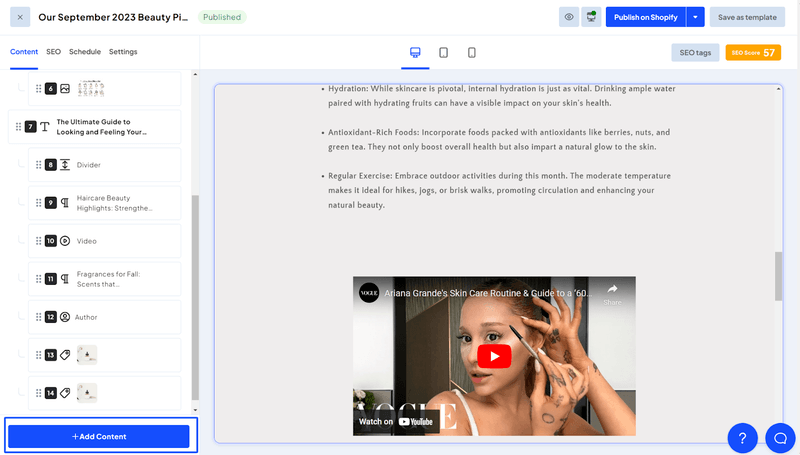Click the preview pane scrollbar thumb
800x455 pixels.
[778, 276]
